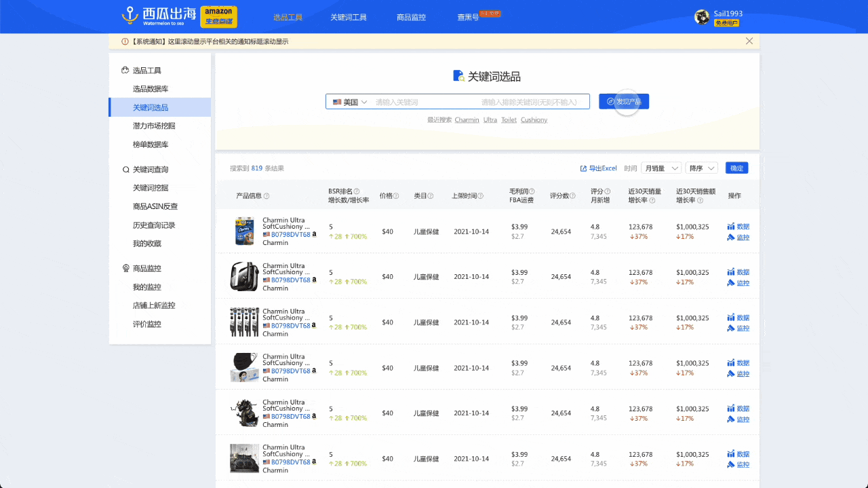Click the help icon beside 评分数 header
The width and height of the screenshot is (868, 488).
click(572, 196)
